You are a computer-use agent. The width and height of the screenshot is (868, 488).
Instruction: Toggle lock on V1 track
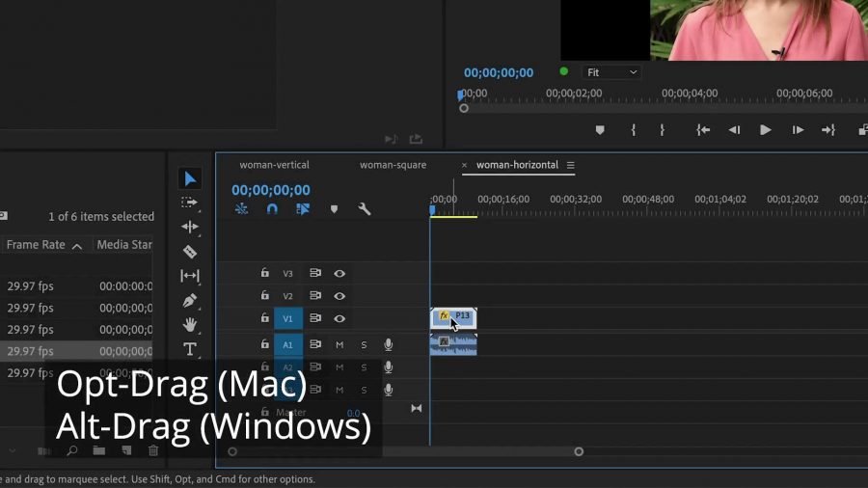(x=264, y=318)
